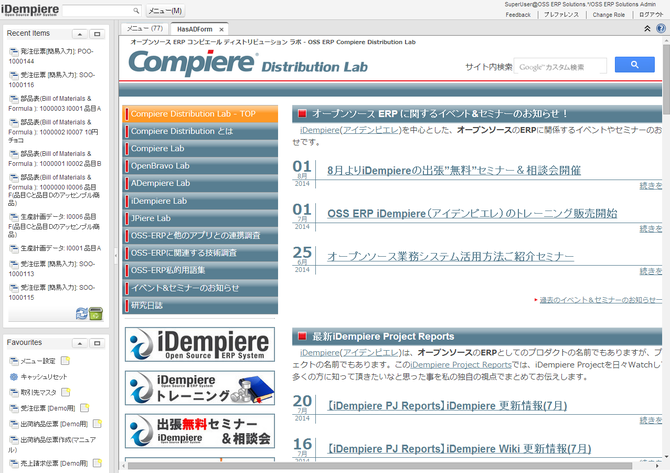Click the ログアウト logout link

click(x=651, y=15)
